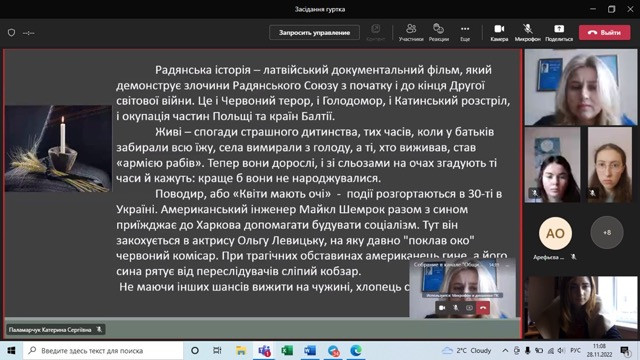
Task: Click the Запросить управление button
Action: tap(314, 32)
